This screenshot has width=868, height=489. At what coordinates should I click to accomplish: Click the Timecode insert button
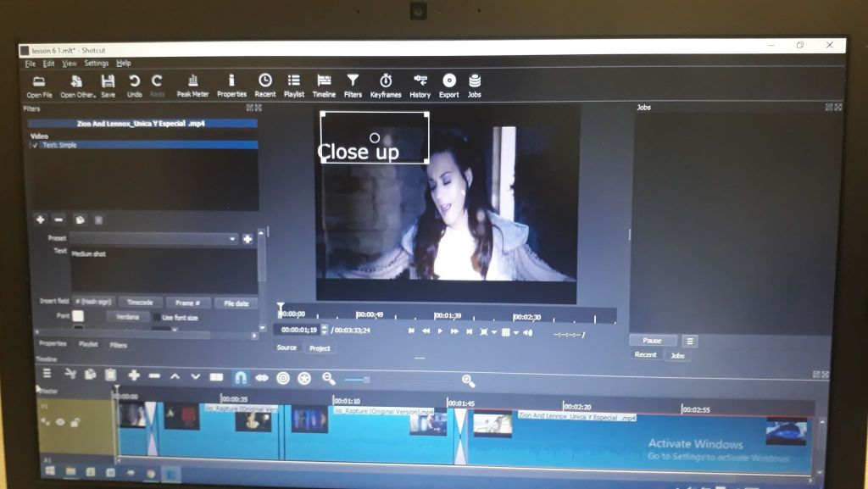[x=140, y=303]
